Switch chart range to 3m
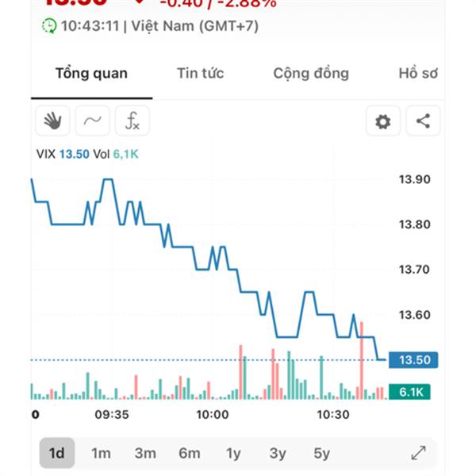This screenshot has width=476, height=476. click(145, 453)
